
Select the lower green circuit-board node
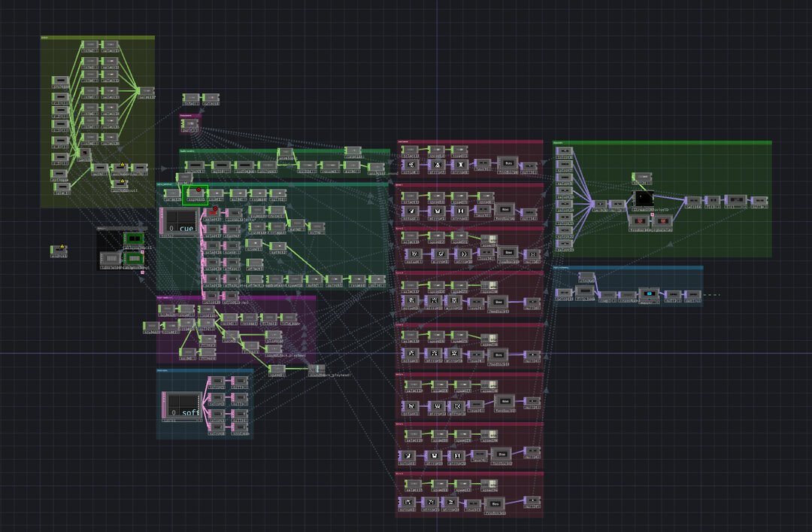click(135, 258)
